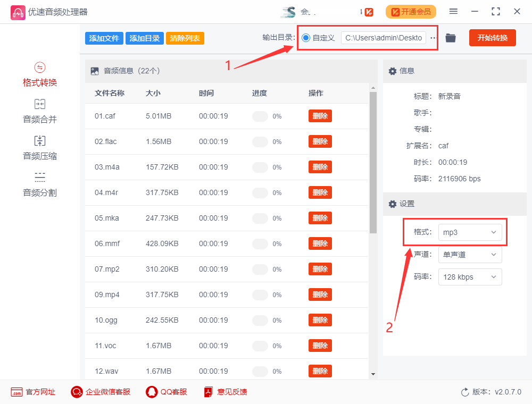Delete 02.flac from the list
This screenshot has width=532, height=404.
(x=320, y=141)
